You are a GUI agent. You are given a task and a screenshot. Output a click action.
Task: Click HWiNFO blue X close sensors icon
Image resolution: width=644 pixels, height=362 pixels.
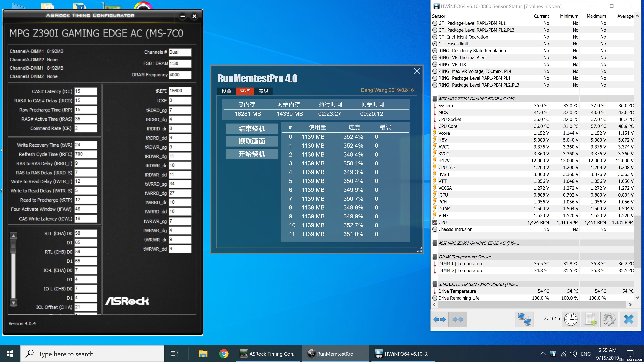[629, 319]
